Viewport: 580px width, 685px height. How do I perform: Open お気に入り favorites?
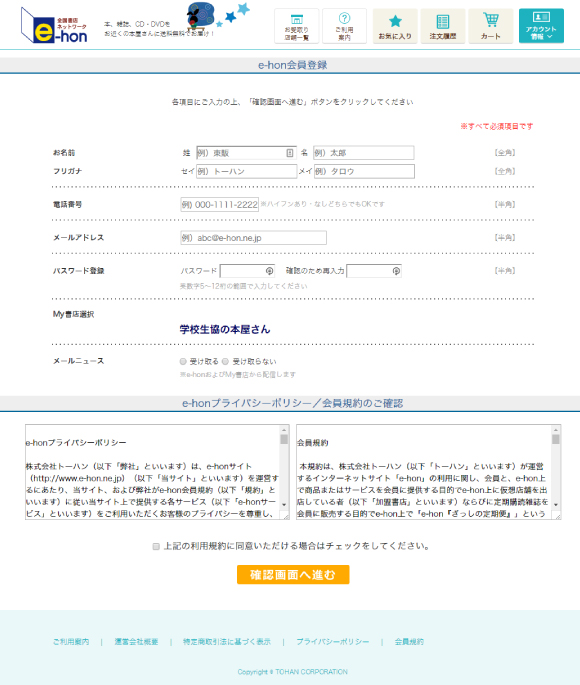point(395,26)
